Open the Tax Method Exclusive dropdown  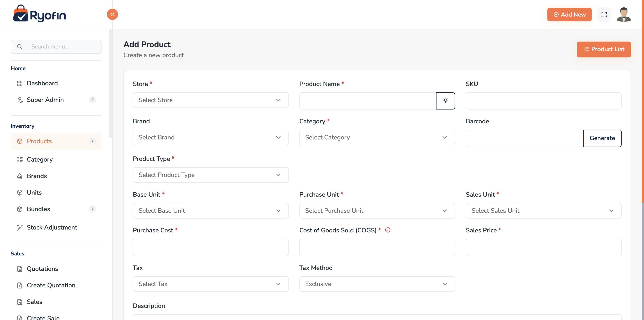[377, 284]
